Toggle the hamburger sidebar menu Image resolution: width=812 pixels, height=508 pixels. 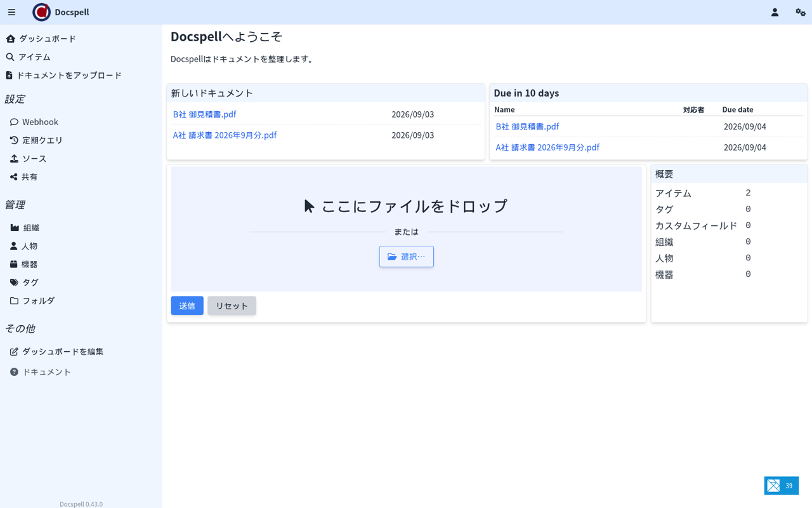pos(11,12)
